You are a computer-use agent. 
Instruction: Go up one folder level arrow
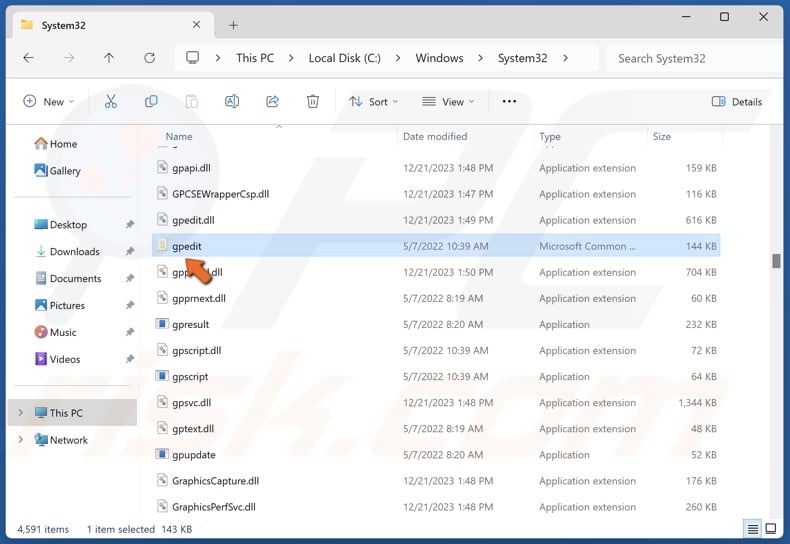[109, 58]
